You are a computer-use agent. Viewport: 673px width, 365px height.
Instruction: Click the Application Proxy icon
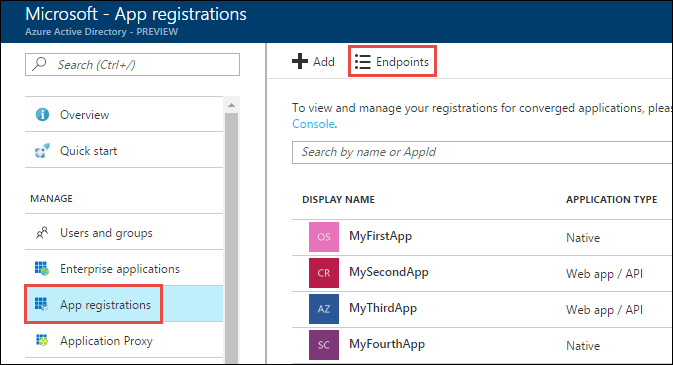coord(42,341)
